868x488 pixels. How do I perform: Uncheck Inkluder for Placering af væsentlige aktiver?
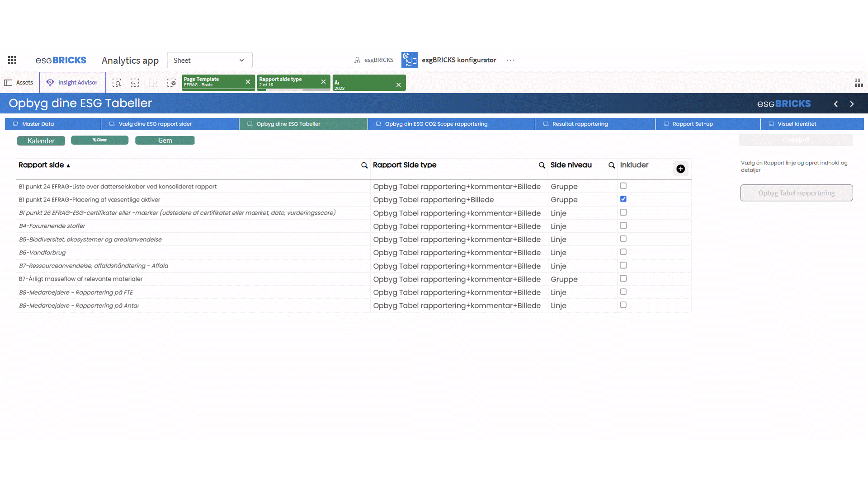click(x=623, y=199)
